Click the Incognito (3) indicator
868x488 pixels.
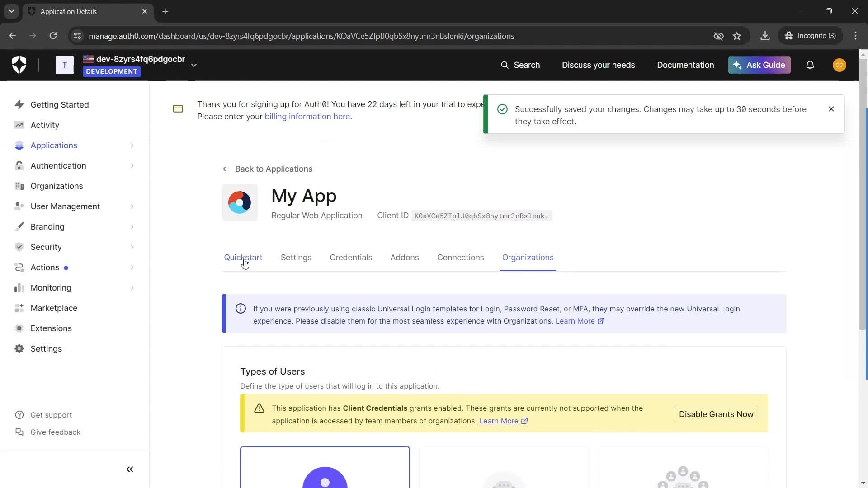[x=810, y=36]
